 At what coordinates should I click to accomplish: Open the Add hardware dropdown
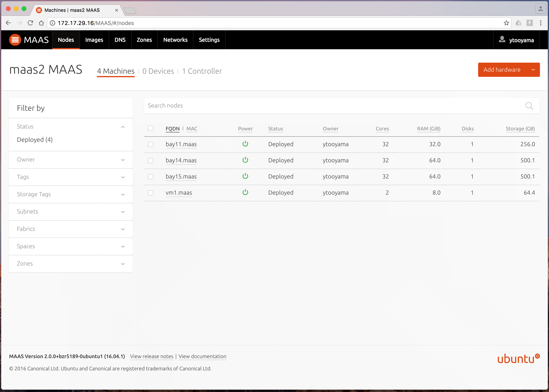click(x=533, y=70)
